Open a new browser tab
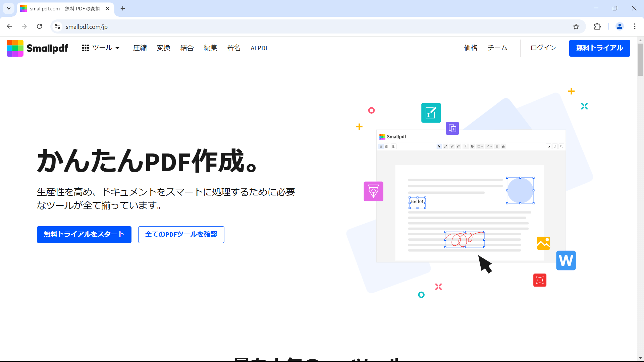The height and width of the screenshot is (362, 644). (123, 8)
